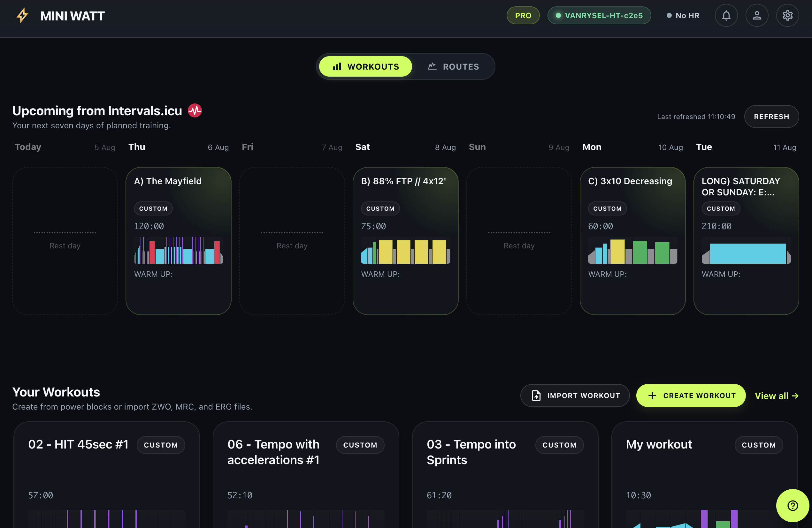812x528 pixels.
Task: Open the help question mark button
Action: coord(793,506)
